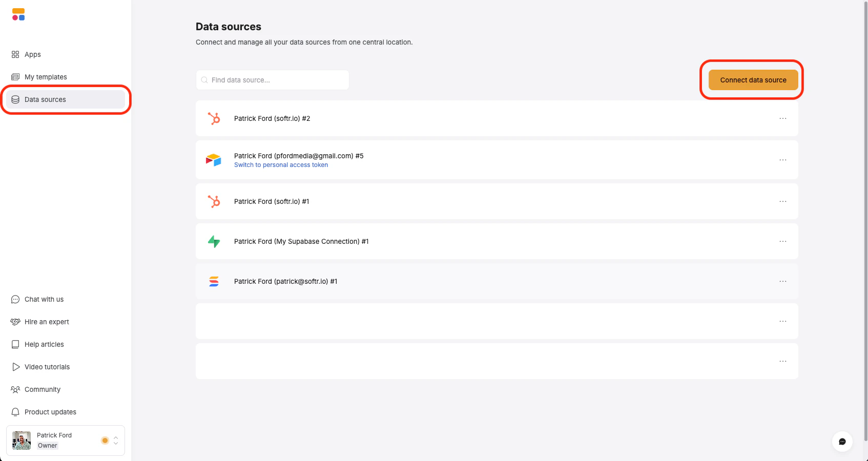Click the Airtable icon for pfordmedia@gmail.com connection
The width and height of the screenshot is (868, 461).
point(214,160)
